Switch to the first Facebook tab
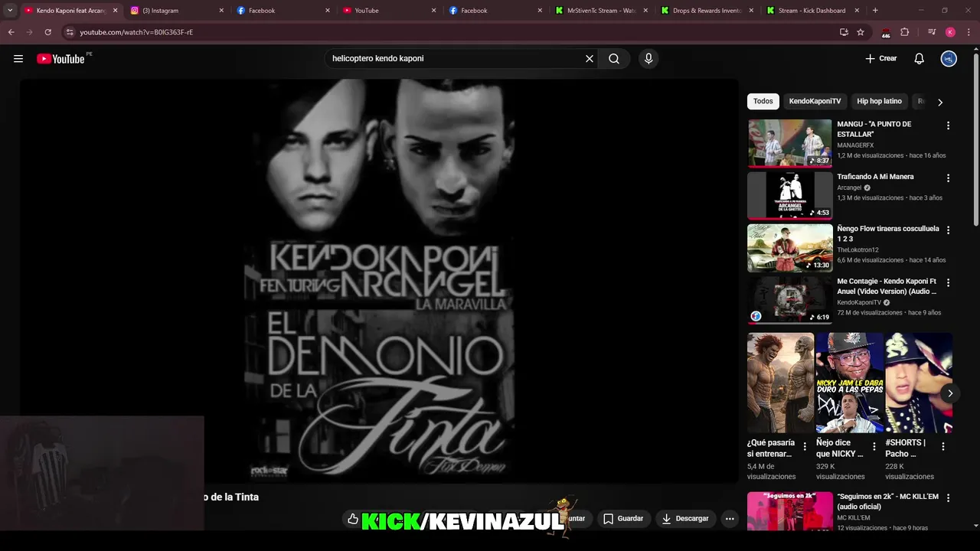The height and width of the screenshot is (551, 980). (x=283, y=11)
